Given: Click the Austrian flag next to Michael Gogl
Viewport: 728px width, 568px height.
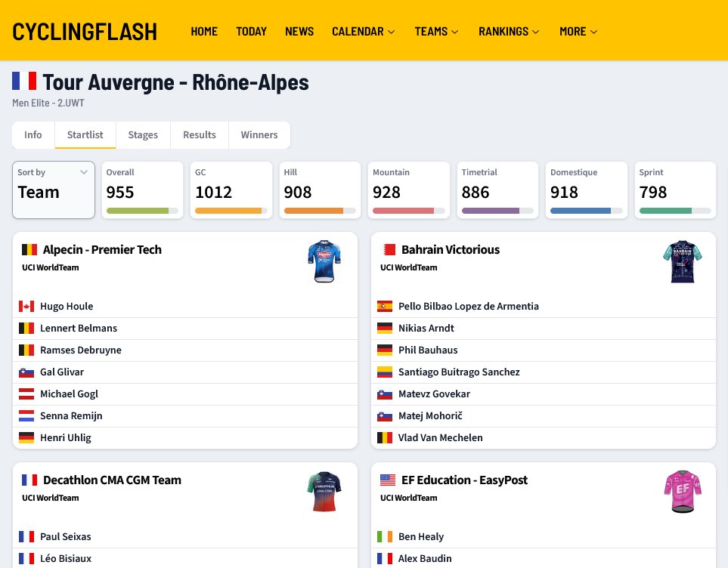Looking at the screenshot, I should pyautogui.click(x=26, y=394).
